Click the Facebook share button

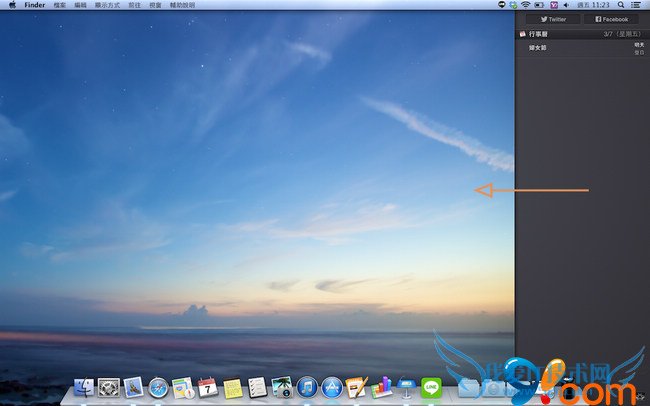tap(611, 19)
